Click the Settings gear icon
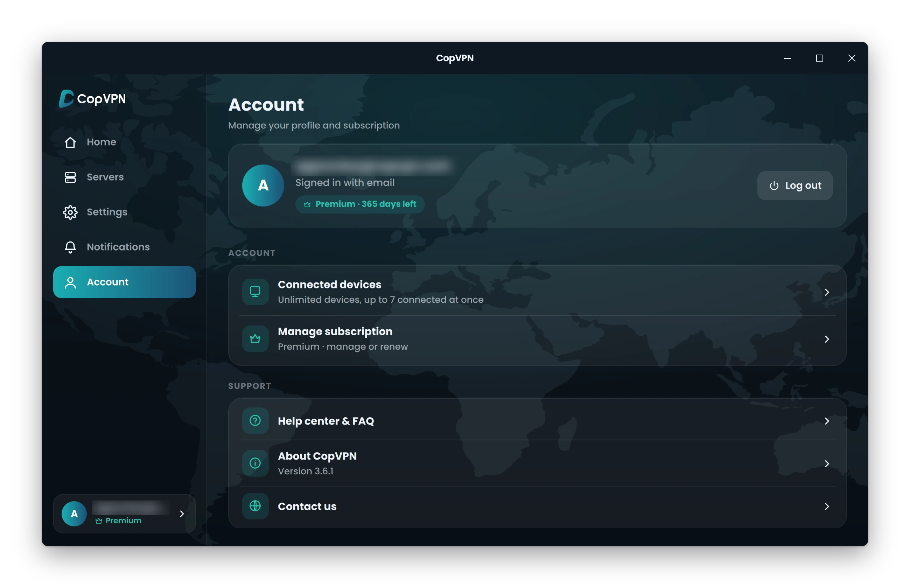The height and width of the screenshot is (588, 910). pos(70,212)
